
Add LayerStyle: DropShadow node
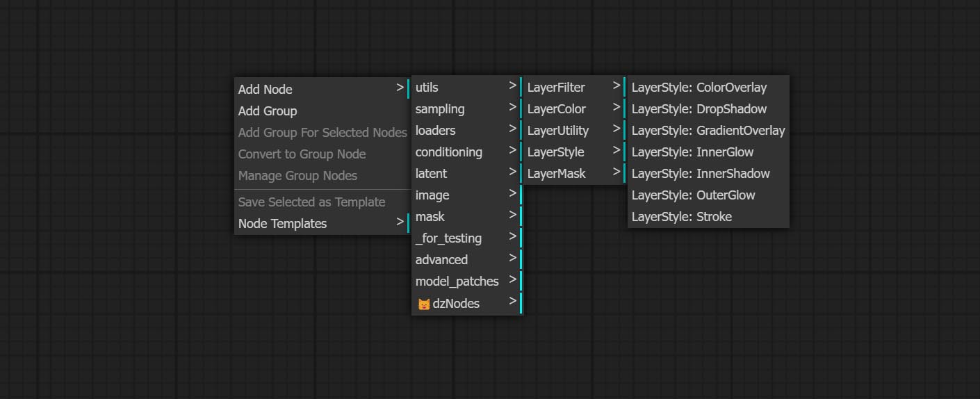click(x=699, y=109)
